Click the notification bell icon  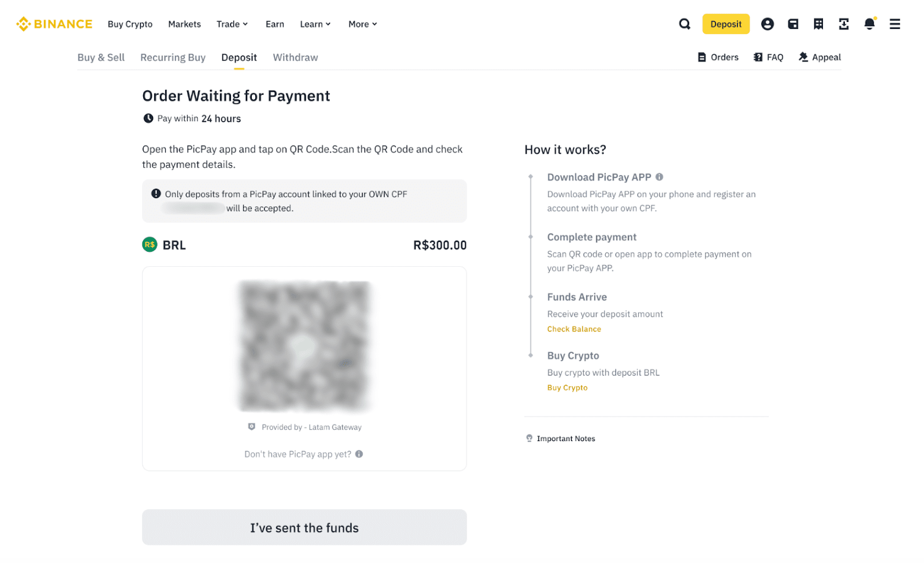click(869, 24)
